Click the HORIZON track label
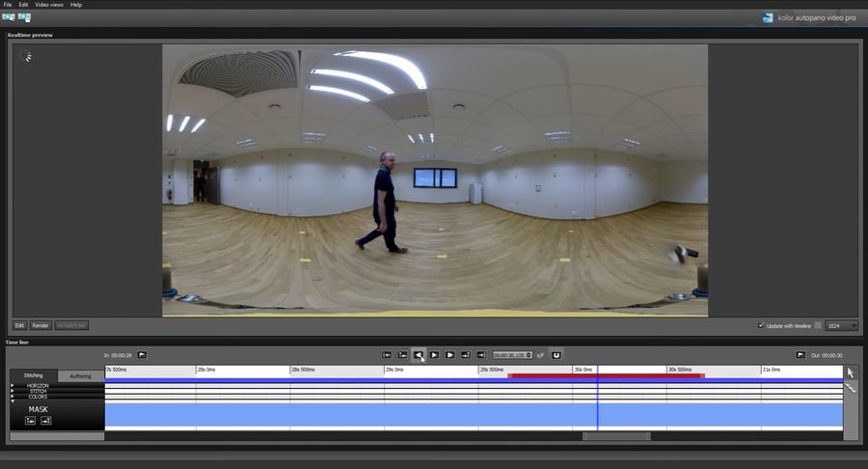Screen dimensions: 868x469 click(x=38, y=385)
